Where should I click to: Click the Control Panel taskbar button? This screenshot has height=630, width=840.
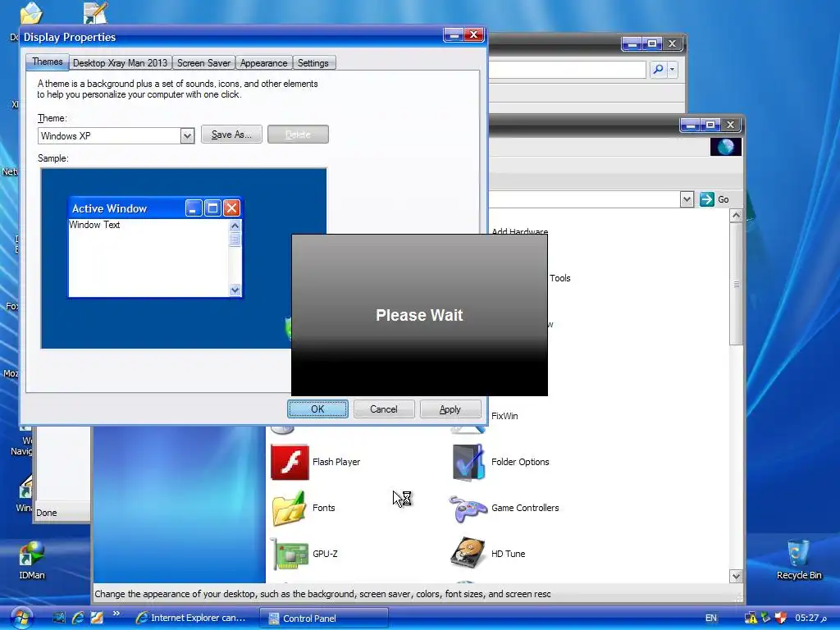click(x=324, y=619)
